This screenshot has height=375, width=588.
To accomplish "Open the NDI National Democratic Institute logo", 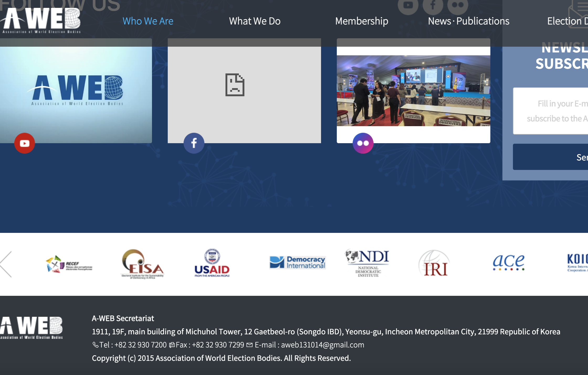I will 367,263.
